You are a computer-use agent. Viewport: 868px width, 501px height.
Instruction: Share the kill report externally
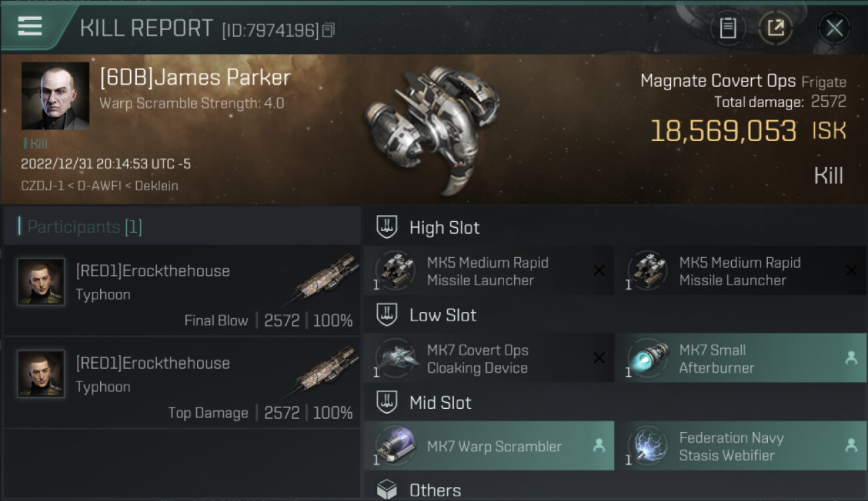pos(775,28)
